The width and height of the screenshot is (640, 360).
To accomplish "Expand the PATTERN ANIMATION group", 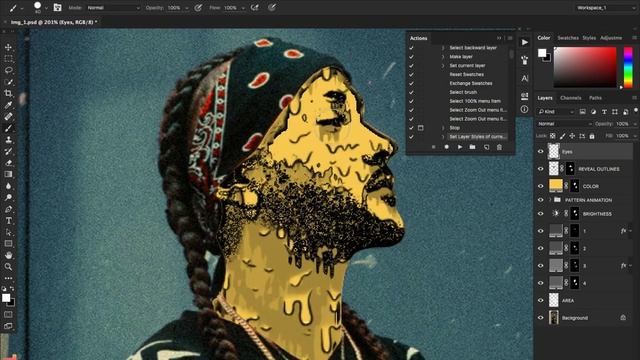I will (550, 200).
